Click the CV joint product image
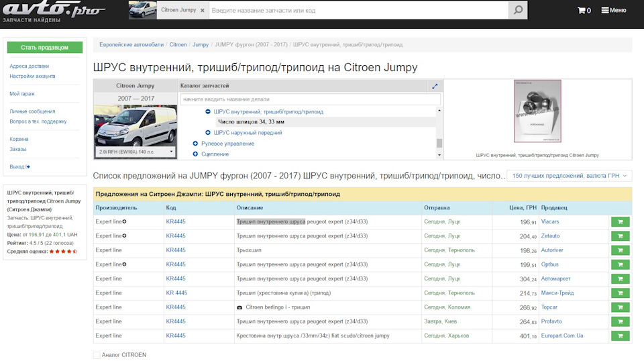644x361 pixels. click(537, 111)
